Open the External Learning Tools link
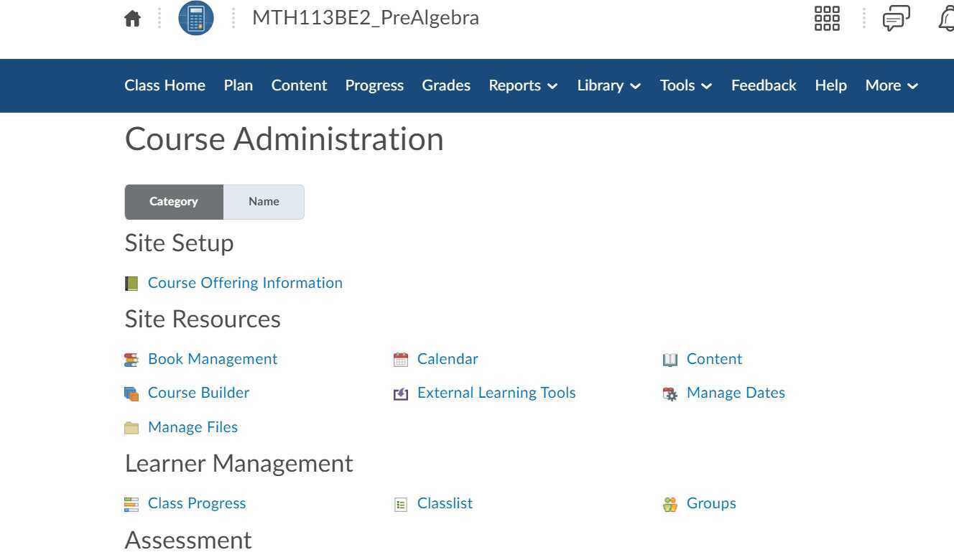 tap(496, 393)
